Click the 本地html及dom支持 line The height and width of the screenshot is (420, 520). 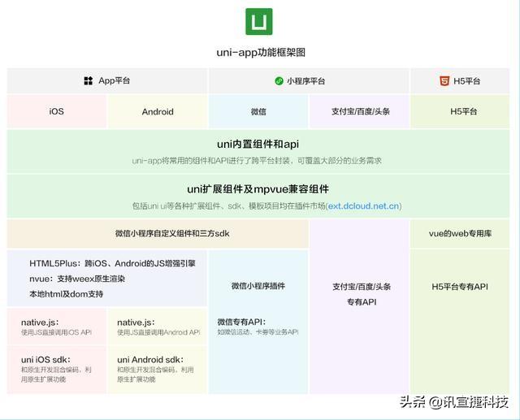67,294
